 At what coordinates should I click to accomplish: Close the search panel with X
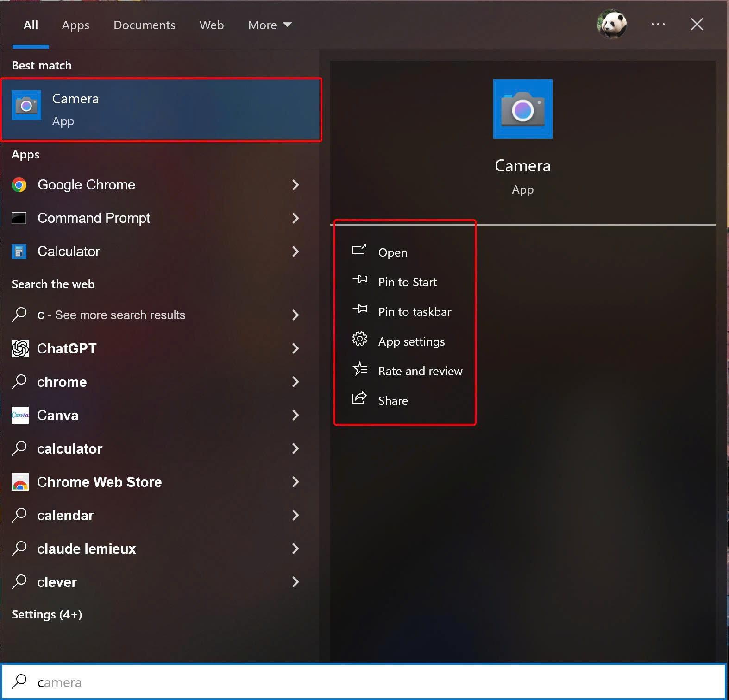[697, 24]
